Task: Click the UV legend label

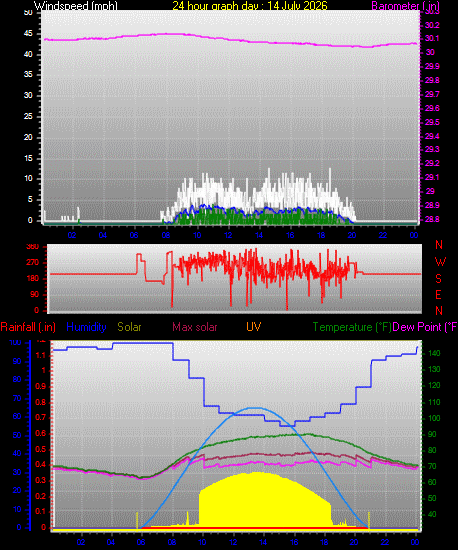Action: [253, 327]
